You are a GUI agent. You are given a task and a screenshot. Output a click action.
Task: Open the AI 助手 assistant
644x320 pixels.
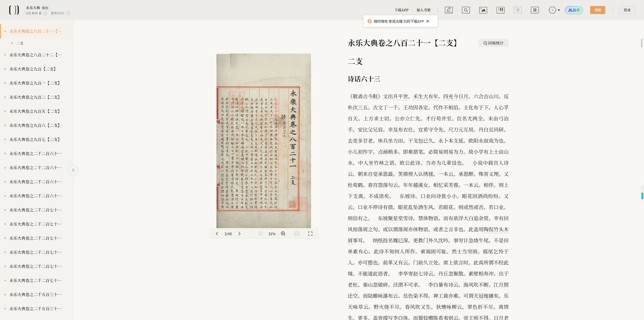click(x=574, y=10)
